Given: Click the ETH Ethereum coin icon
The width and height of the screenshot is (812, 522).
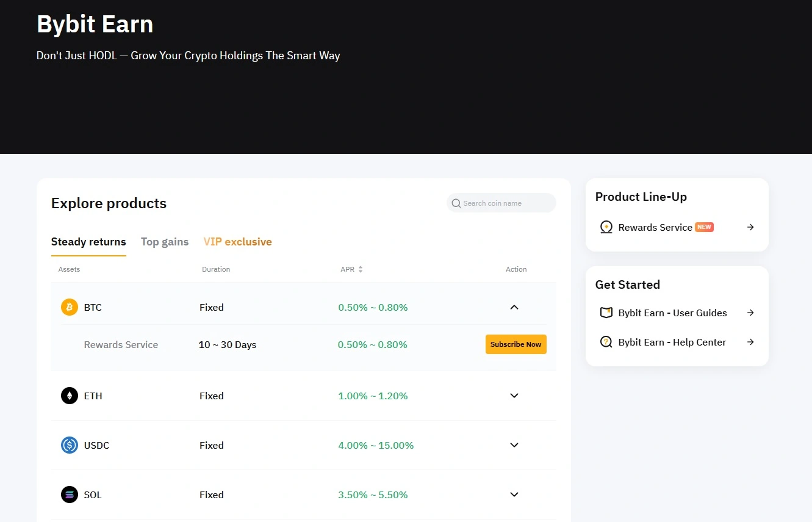Looking at the screenshot, I should click(69, 395).
